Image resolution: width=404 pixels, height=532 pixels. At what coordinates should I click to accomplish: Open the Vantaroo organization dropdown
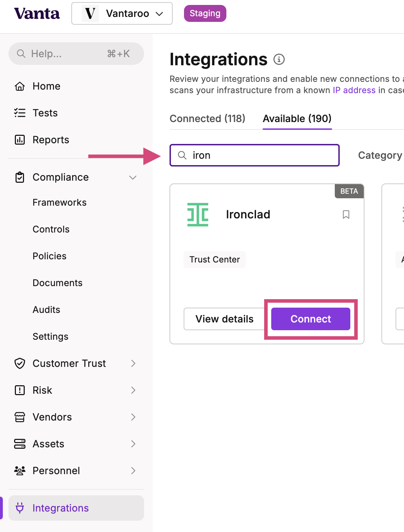coord(122,13)
